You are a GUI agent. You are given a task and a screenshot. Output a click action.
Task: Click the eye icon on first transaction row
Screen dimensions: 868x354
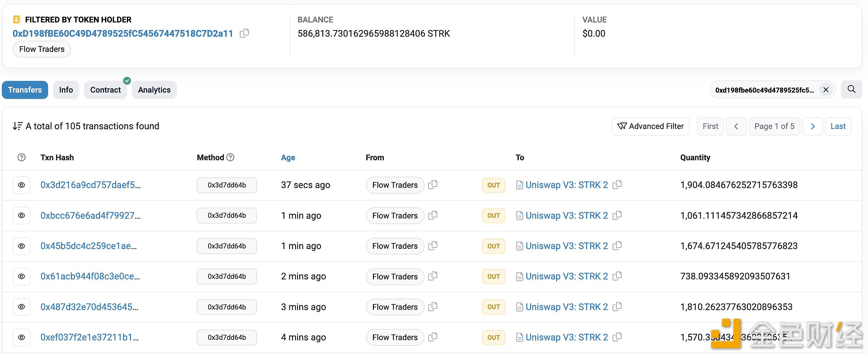click(22, 185)
